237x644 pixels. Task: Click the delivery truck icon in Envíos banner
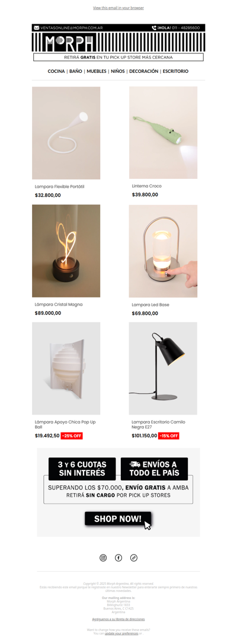click(x=134, y=464)
